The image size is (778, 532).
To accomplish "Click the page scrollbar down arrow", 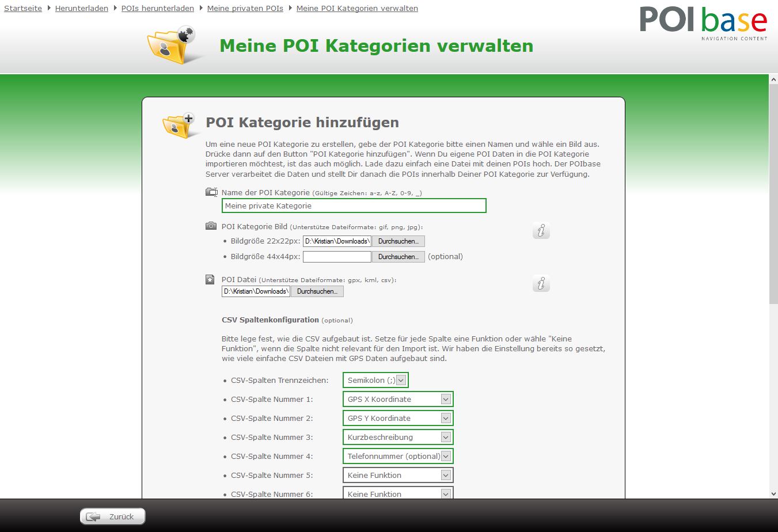I will pos(773,494).
